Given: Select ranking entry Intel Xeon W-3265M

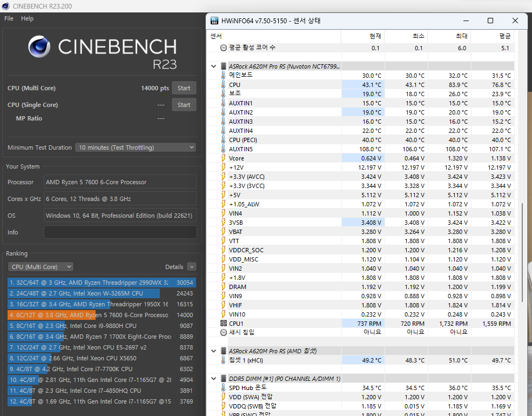Looking at the screenshot, I should 102,293.
